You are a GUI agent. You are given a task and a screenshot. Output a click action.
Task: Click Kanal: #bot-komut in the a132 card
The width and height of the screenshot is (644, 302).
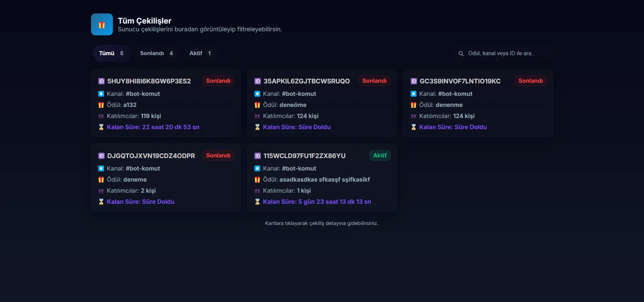tap(133, 94)
